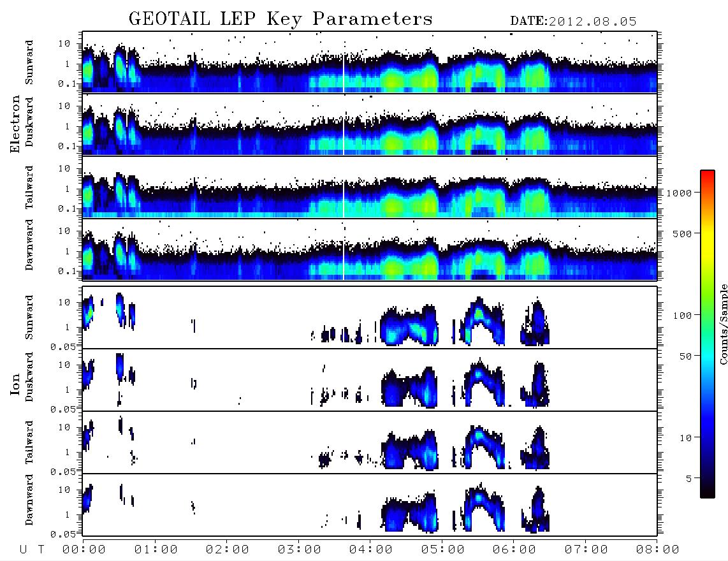728x561 pixels.
Task: Click the 'Dawnward' label of the Electron group
Action: coord(29,245)
